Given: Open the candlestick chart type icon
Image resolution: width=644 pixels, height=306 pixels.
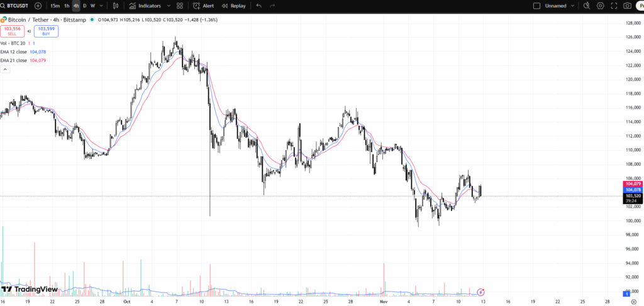Looking at the screenshot, I should (x=115, y=6).
